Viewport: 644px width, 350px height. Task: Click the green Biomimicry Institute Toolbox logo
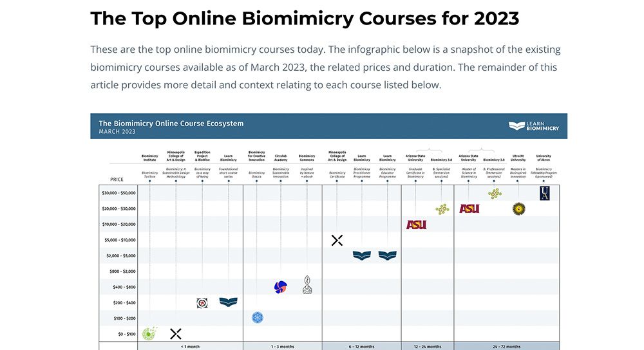[x=149, y=333]
